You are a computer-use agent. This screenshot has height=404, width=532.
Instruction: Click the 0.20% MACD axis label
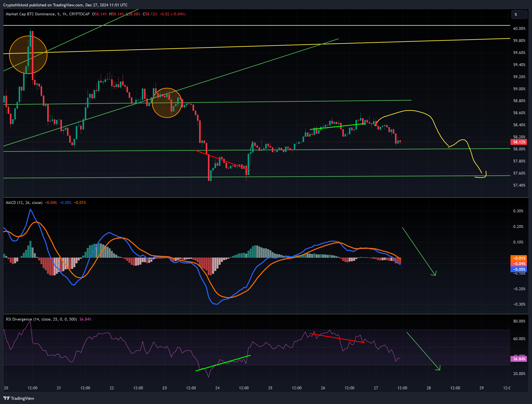pyautogui.click(x=518, y=227)
